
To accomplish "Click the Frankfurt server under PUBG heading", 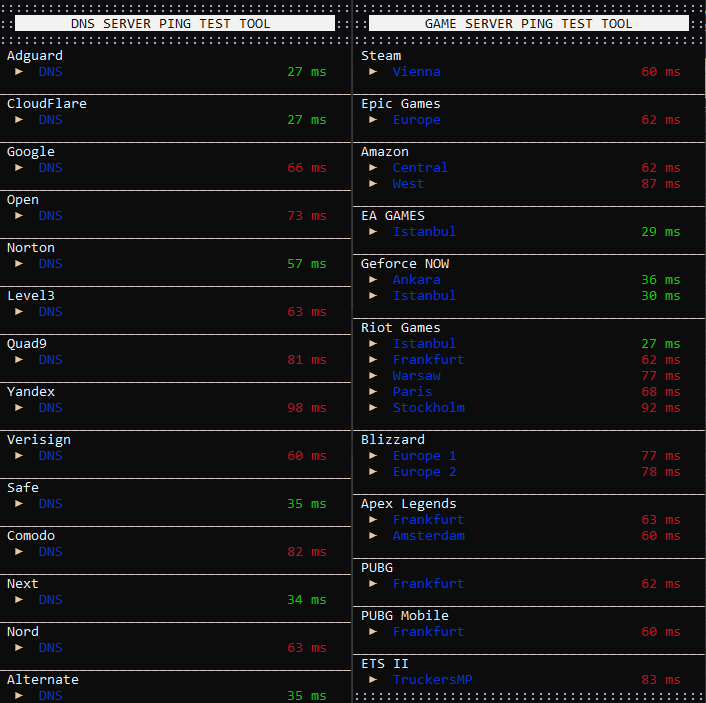I will [428, 584].
